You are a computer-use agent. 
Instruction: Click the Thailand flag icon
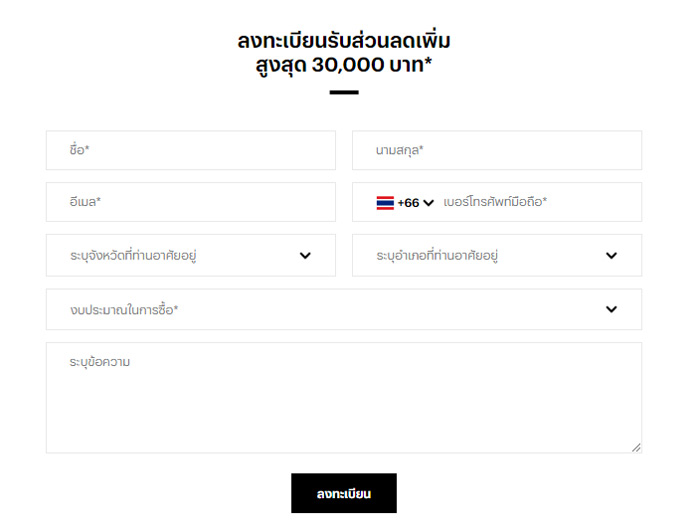pyautogui.click(x=385, y=203)
